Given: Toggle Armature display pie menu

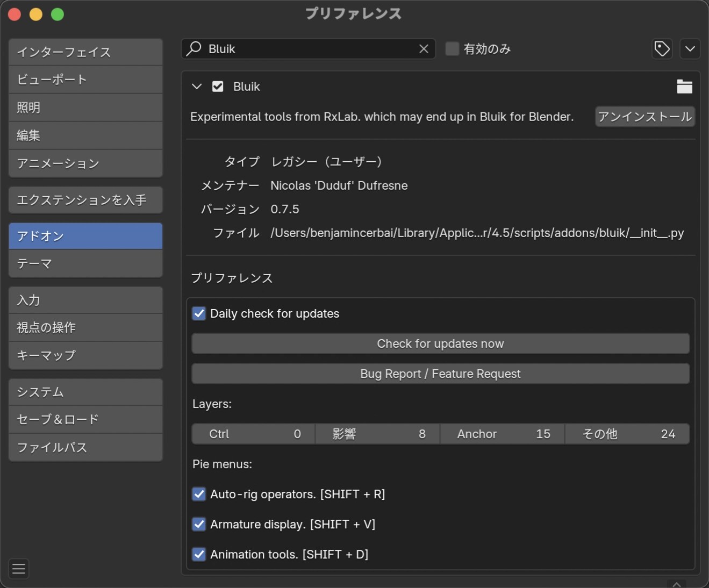Looking at the screenshot, I should click(199, 524).
